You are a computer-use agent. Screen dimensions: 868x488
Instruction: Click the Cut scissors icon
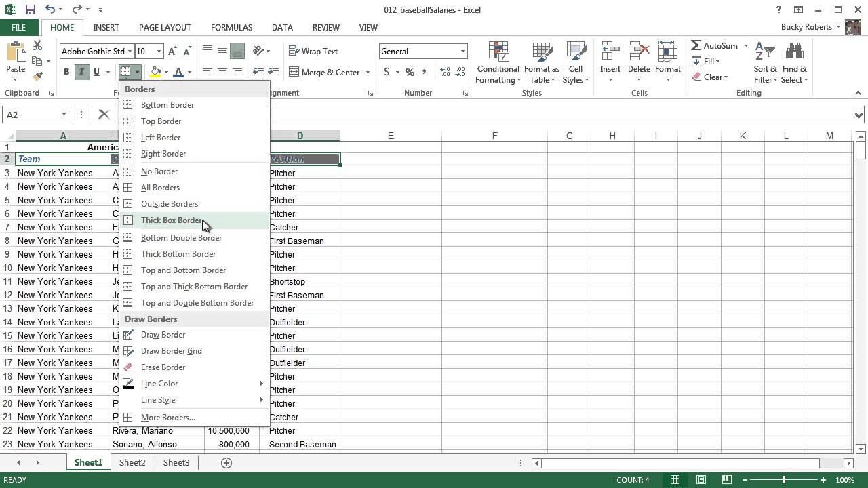pyautogui.click(x=37, y=45)
